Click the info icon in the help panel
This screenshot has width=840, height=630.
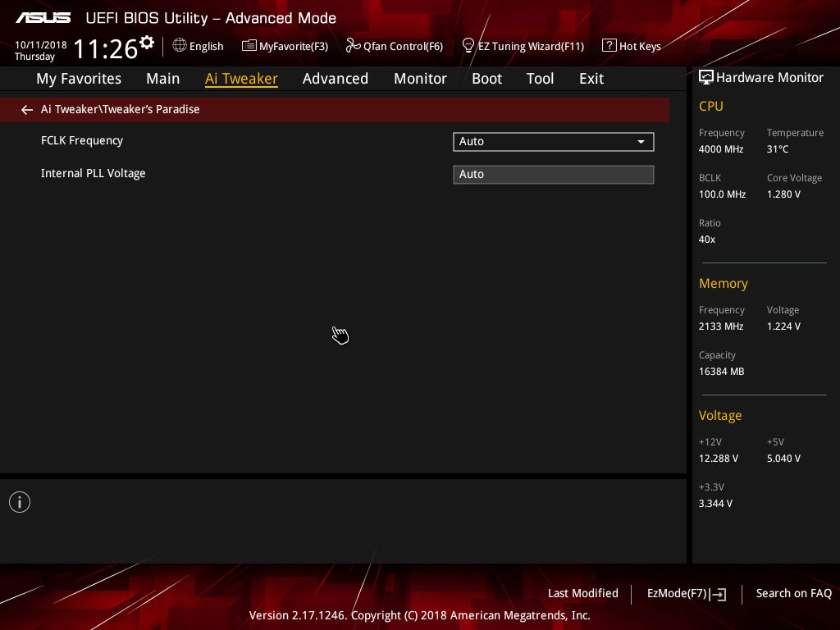tap(20, 502)
